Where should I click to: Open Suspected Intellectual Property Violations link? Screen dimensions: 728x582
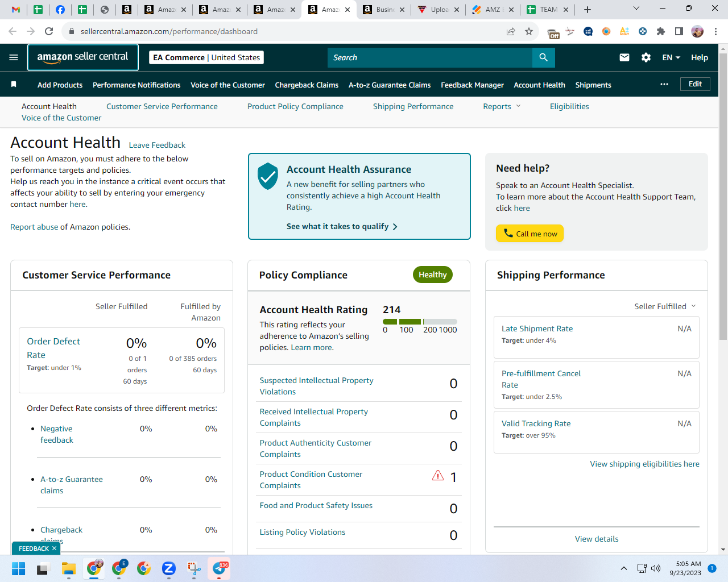(x=316, y=386)
